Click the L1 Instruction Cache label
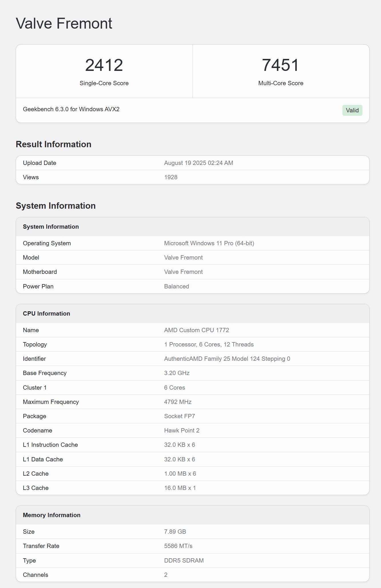 click(x=50, y=445)
